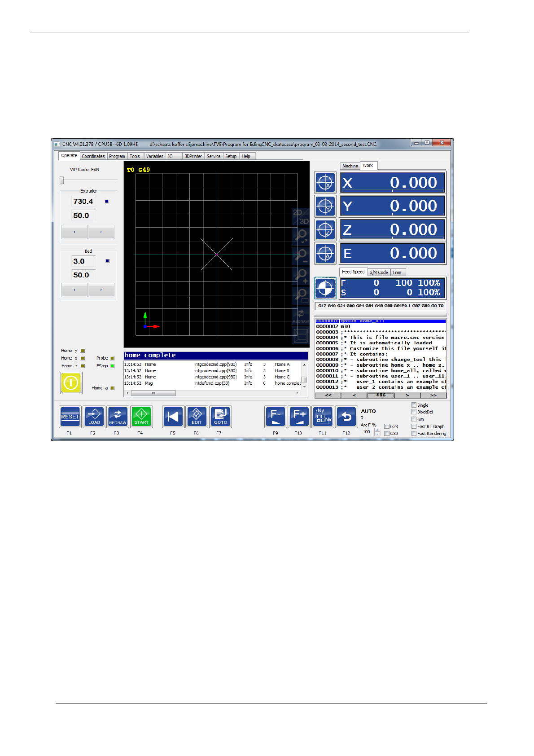Jump to program end with >> button

click(433, 396)
